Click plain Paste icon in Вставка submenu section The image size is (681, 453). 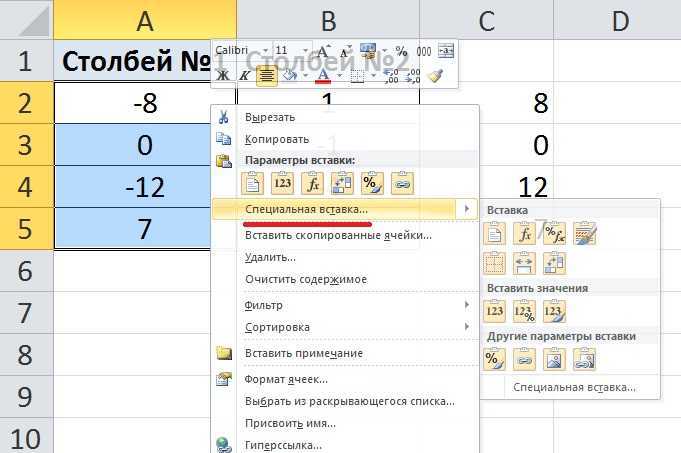(494, 233)
